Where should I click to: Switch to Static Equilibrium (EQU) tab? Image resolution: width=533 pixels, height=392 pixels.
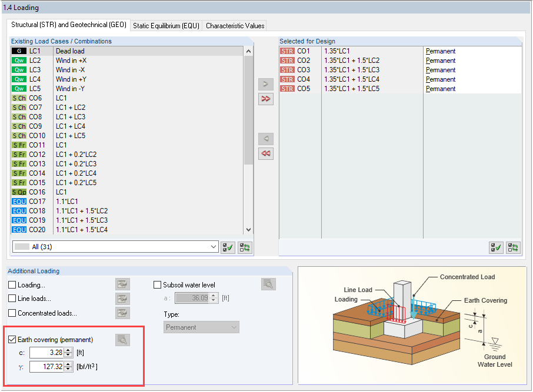166,26
